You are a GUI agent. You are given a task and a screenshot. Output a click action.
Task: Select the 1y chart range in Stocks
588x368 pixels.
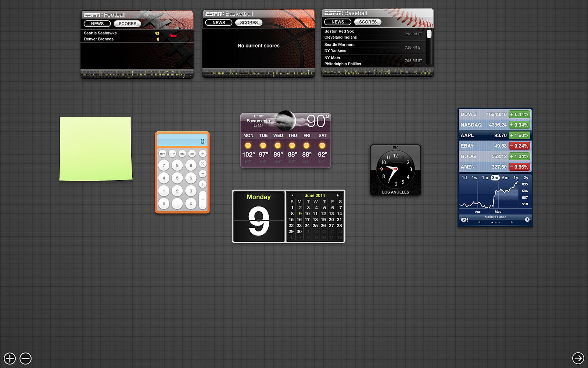click(x=516, y=178)
